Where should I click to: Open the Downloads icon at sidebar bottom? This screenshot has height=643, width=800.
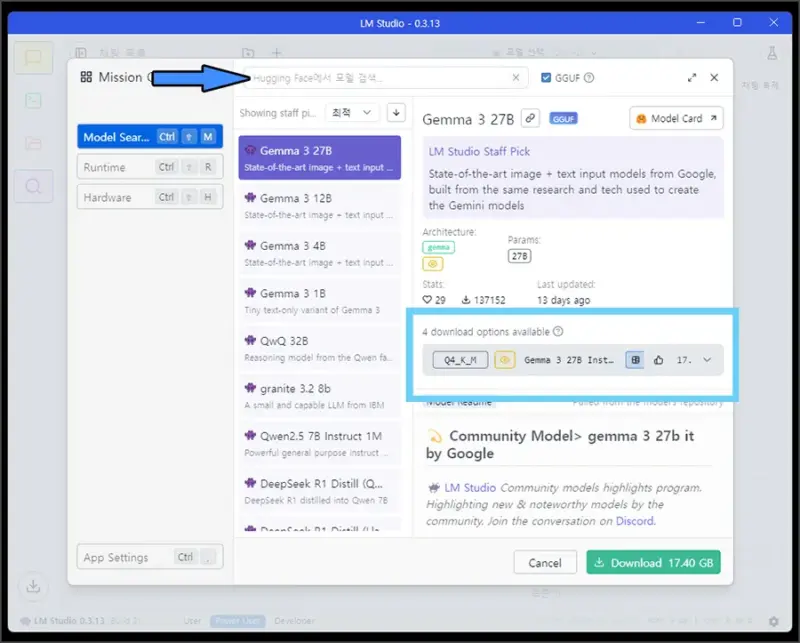pyautogui.click(x=33, y=586)
